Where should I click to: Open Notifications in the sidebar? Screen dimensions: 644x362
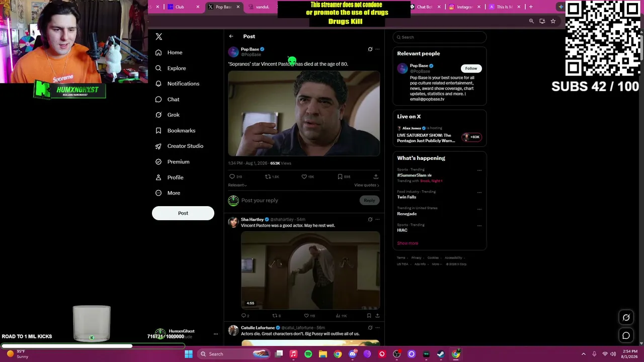point(177,83)
